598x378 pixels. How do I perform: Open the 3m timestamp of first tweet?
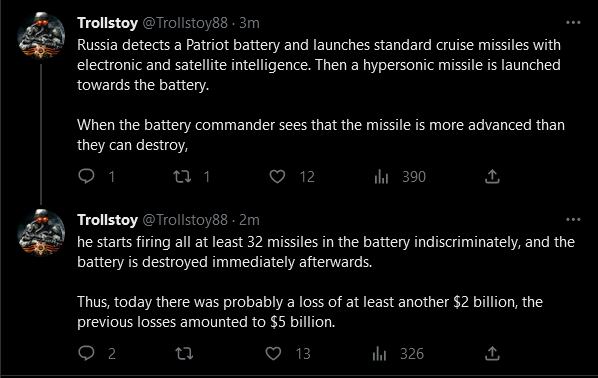[x=249, y=23]
